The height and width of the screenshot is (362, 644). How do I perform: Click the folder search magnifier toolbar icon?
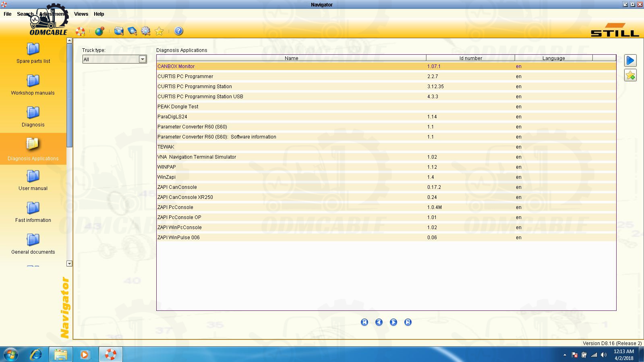(118, 31)
